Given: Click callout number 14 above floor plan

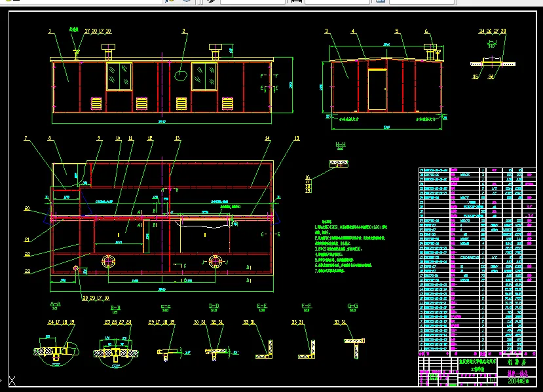Looking at the screenshot, I should (267, 138).
